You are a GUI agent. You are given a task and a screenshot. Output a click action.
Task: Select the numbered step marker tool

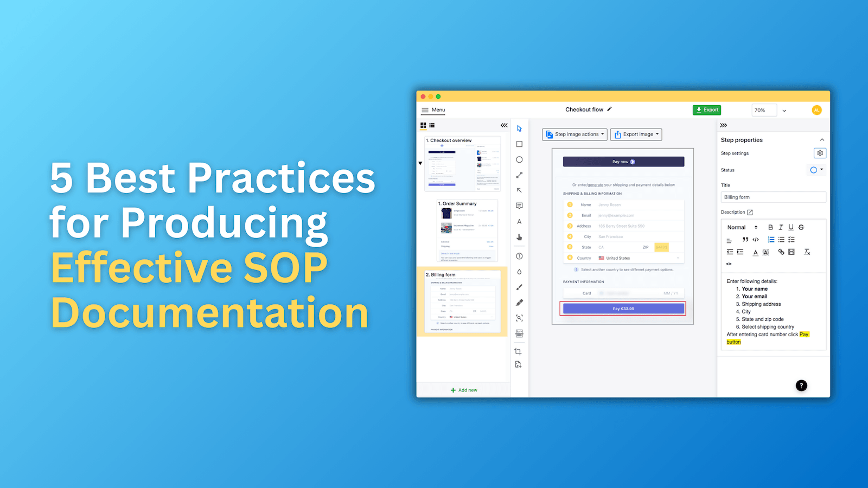point(519,256)
